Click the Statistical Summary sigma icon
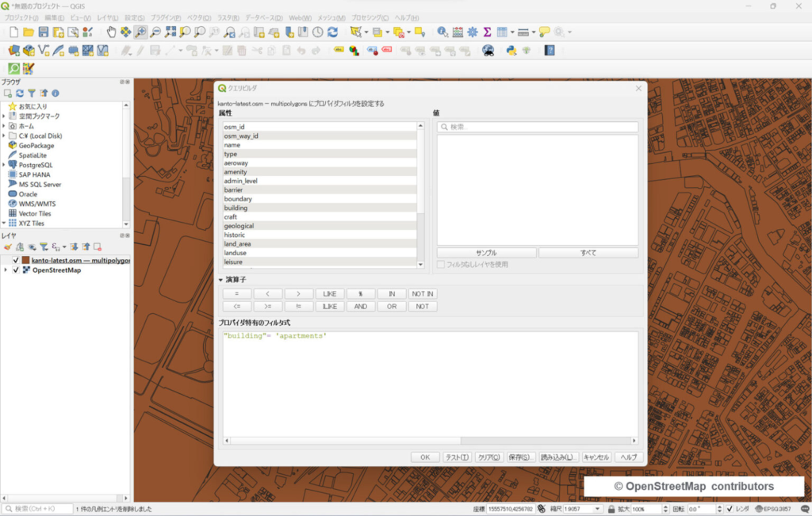This screenshot has width=812, height=516. click(487, 32)
